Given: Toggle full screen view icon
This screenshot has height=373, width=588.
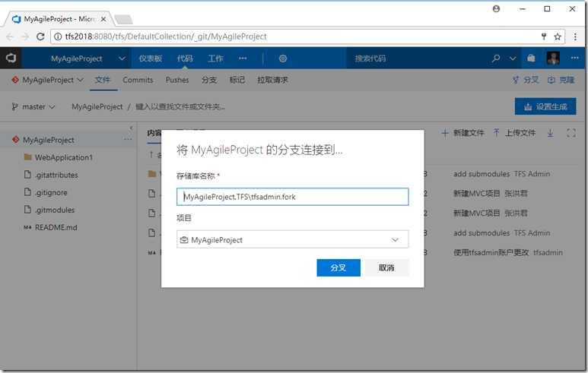Looking at the screenshot, I should (571, 133).
